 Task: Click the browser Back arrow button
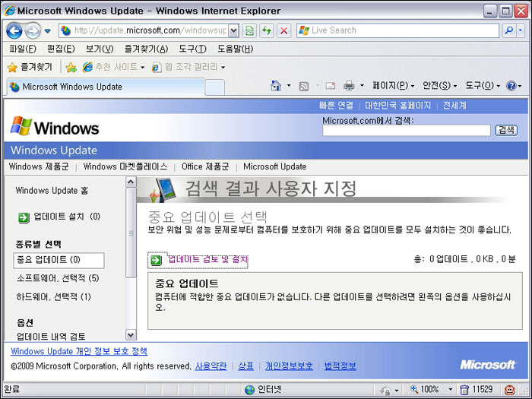(14, 31)
